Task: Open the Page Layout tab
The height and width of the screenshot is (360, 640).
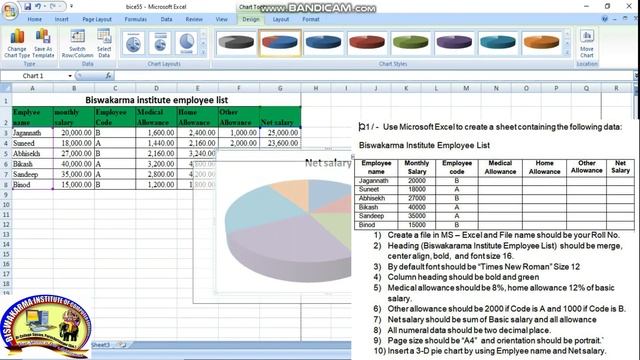Action: pos(97,19)
